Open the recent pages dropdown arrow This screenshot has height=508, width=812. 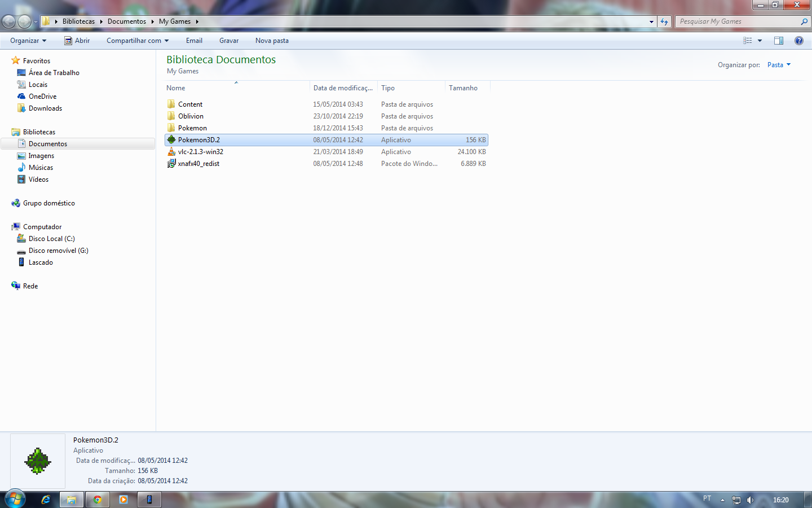pyautogui.click(x=36, y=22)
